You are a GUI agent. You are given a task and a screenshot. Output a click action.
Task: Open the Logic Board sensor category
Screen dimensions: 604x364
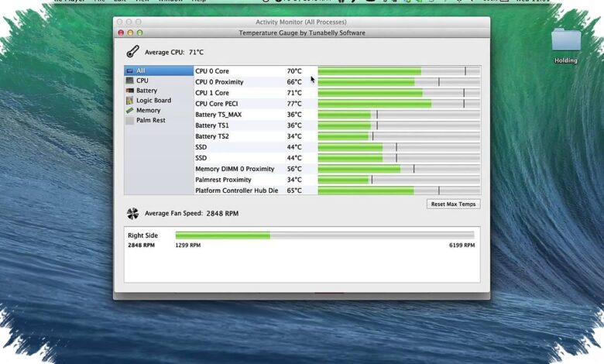click(x=159, y=101)
